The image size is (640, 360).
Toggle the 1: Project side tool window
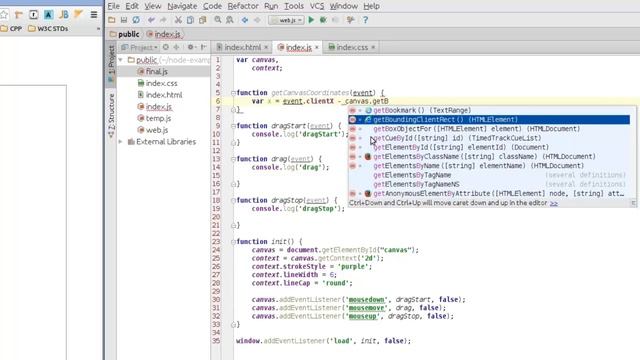pyautogui.click(x=111, y=63)
